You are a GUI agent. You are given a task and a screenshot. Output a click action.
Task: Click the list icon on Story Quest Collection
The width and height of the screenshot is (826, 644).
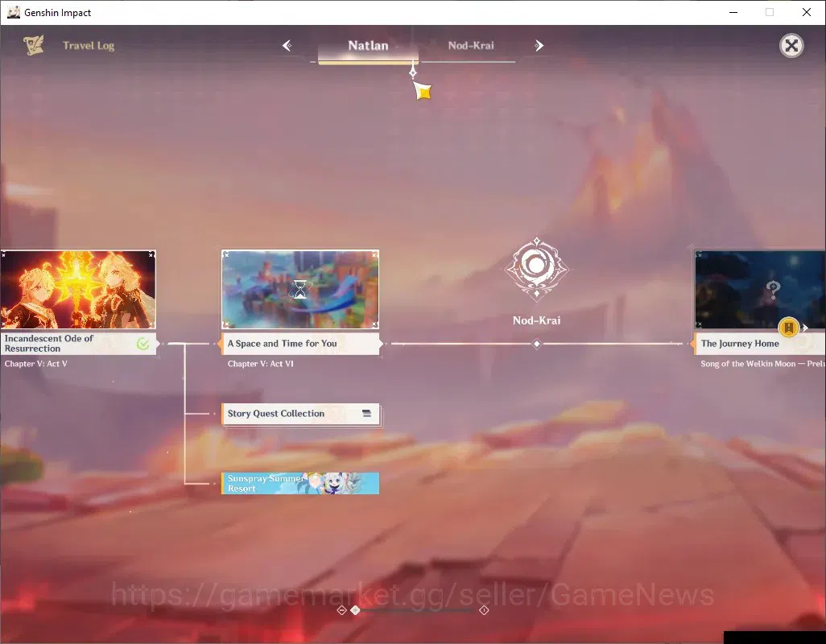coord(366,414)
